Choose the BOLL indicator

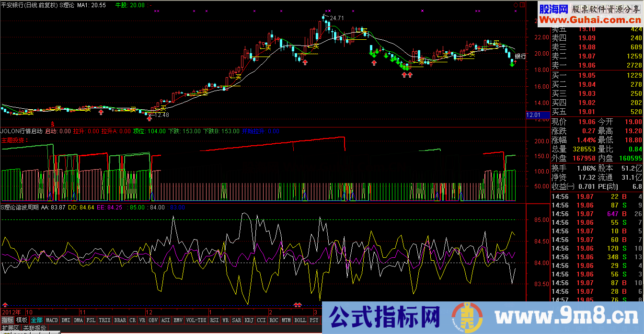pyautogui.click(x=300, y=320)
